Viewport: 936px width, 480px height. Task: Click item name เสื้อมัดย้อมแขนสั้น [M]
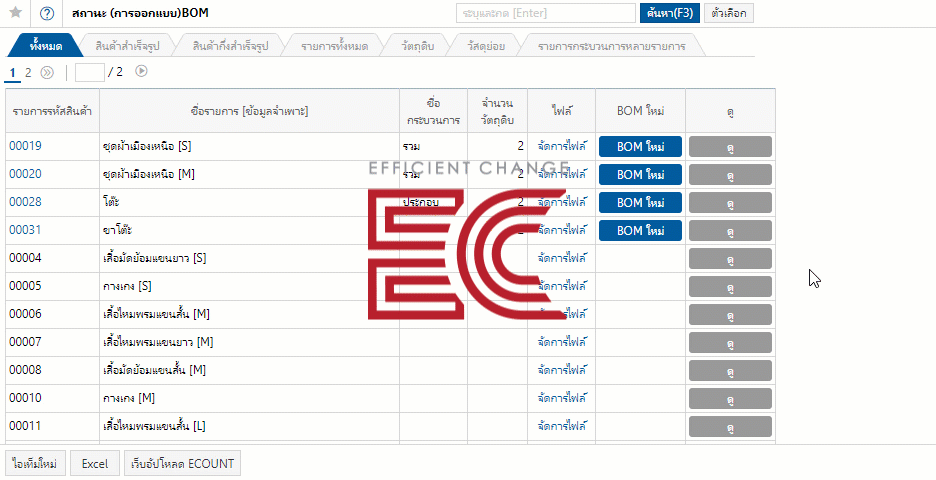click(x=155, y=370)
